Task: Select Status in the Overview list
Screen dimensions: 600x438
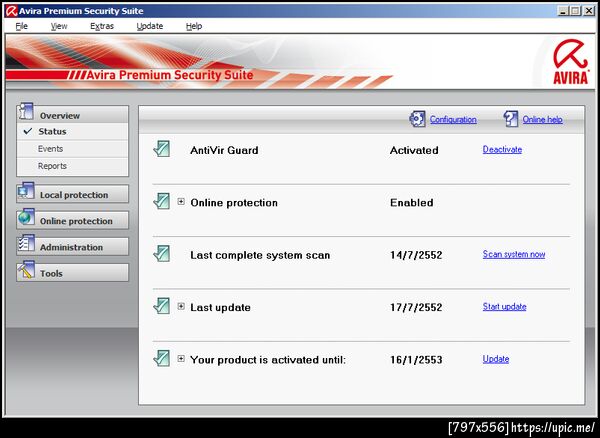Action: tap(72, 132)
